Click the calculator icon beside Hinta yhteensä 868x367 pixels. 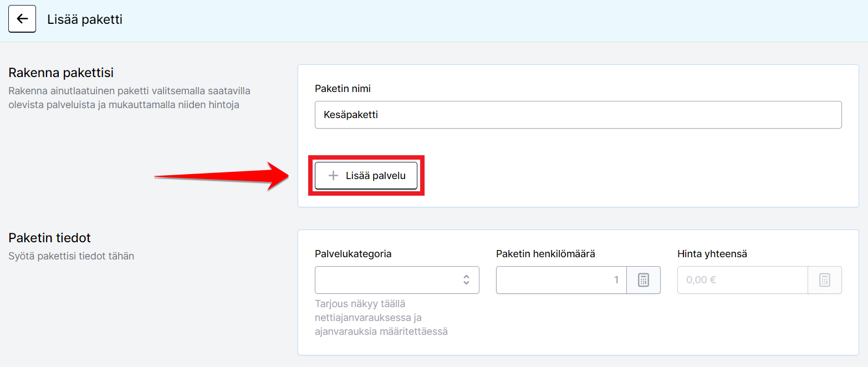[825, 280]
